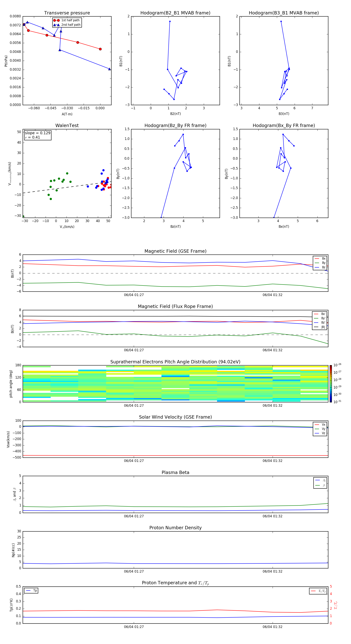
Task: Click the 'Plasma Beta' panel title
Action: tap(175, 473)
